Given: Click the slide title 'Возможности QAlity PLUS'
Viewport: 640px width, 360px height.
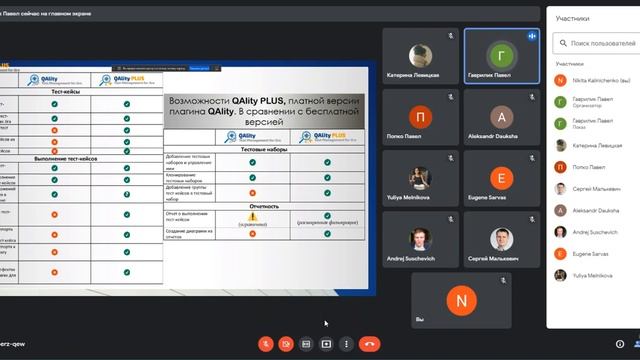Looking at the screenshot, I should (x=264, y=111).
